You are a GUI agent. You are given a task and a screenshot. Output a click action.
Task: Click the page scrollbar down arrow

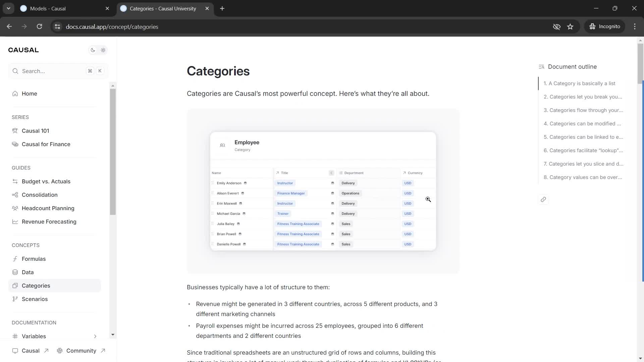click(x=640, y=359)
